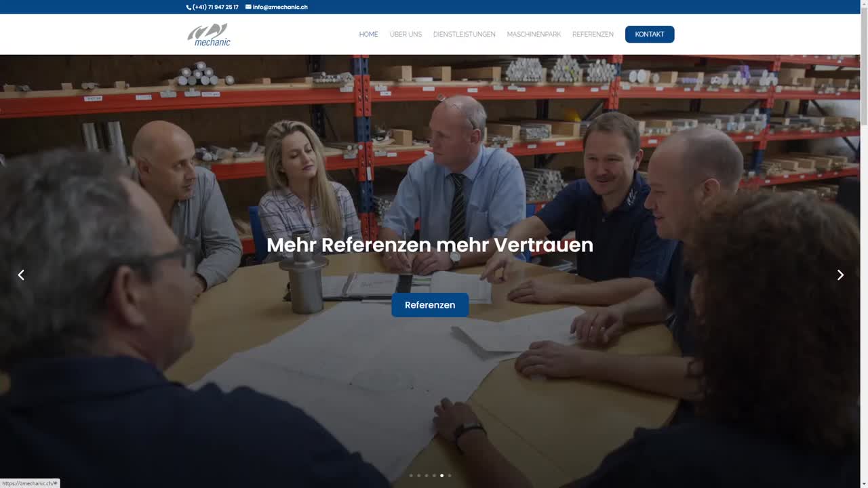Click the blue Referenzen slide button
868x488 pixels.
pyautogui.click(x=430, y=305)
